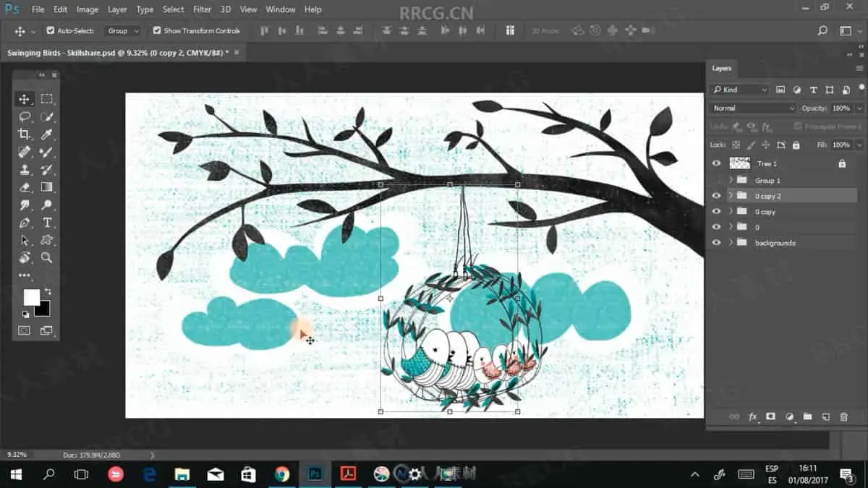Hide the 0 copy 2 group
This screenshot has height=488, width=868.
coord(716,196)
